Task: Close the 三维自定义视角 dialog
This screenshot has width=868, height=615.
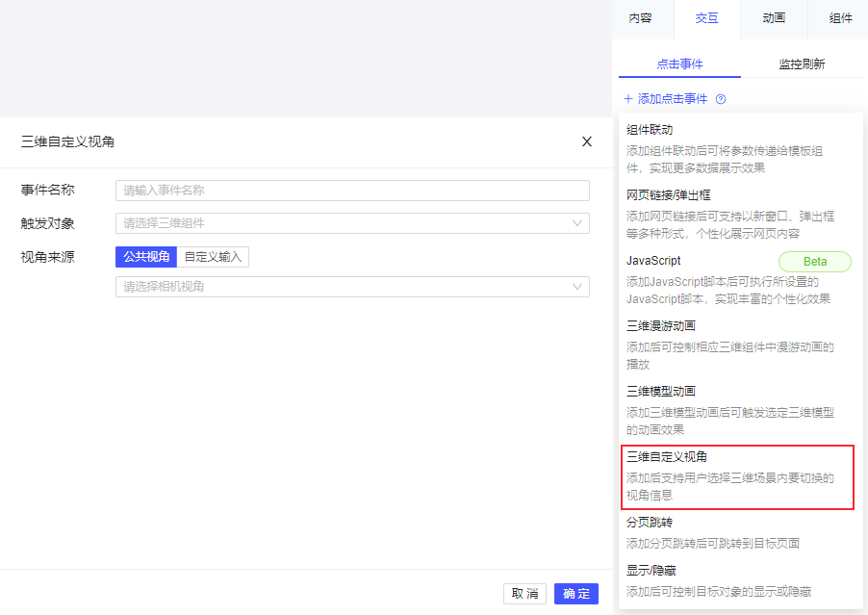Action: [587, 141]
